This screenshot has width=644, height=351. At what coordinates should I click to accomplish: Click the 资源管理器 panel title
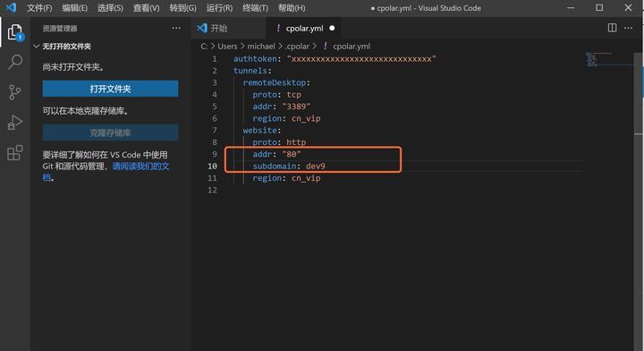point(60,29)
